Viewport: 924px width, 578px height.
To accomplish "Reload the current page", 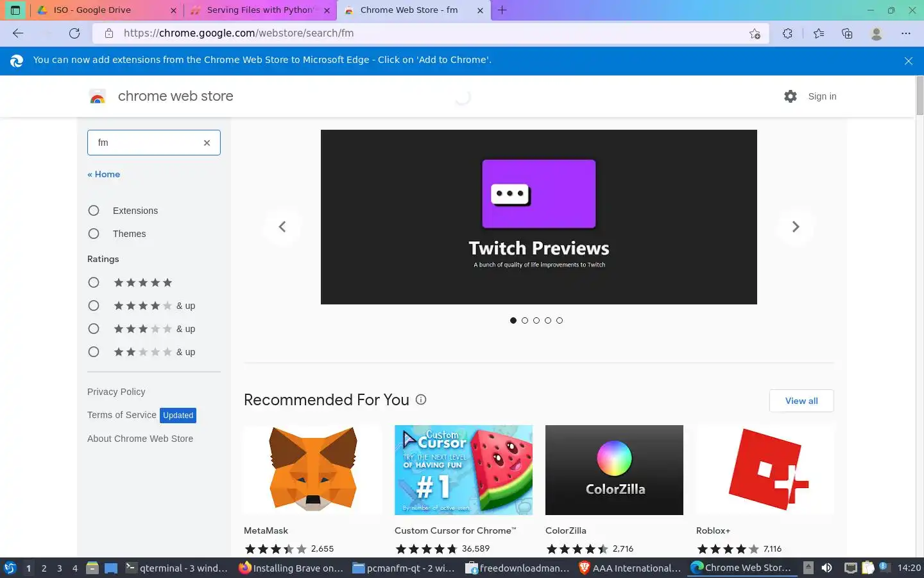I will click(x=74, y=33).
